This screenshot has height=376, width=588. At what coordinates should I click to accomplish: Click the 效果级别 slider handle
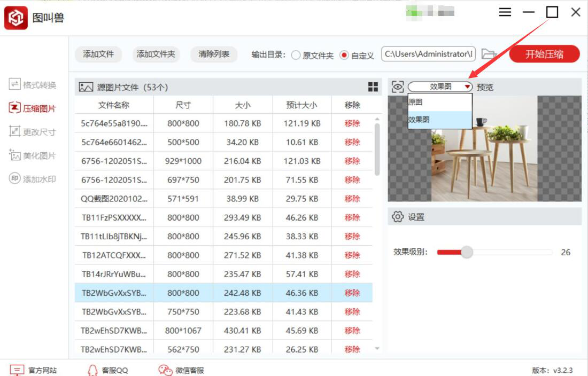point(467,252)
